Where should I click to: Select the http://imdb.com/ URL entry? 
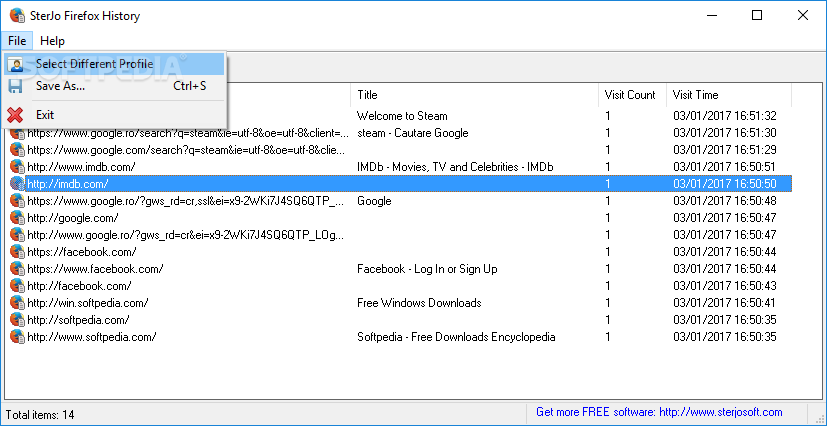pyautogui.click(x=68, y=184)
